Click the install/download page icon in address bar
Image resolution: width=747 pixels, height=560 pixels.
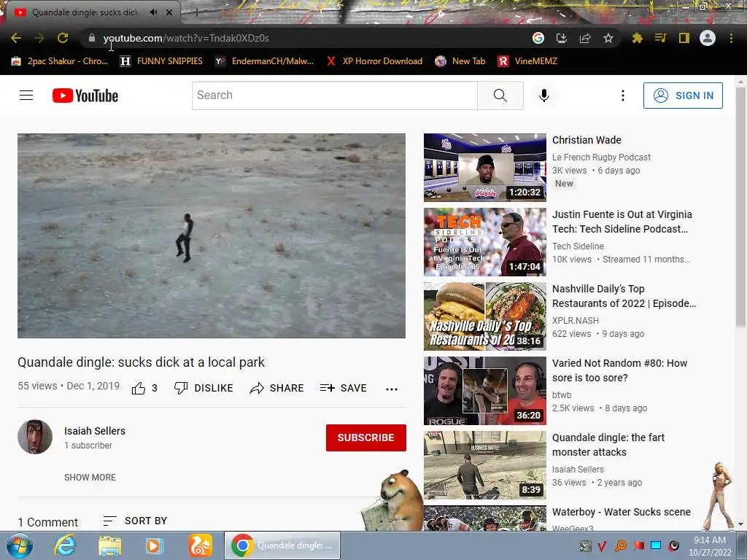point(562,38)
